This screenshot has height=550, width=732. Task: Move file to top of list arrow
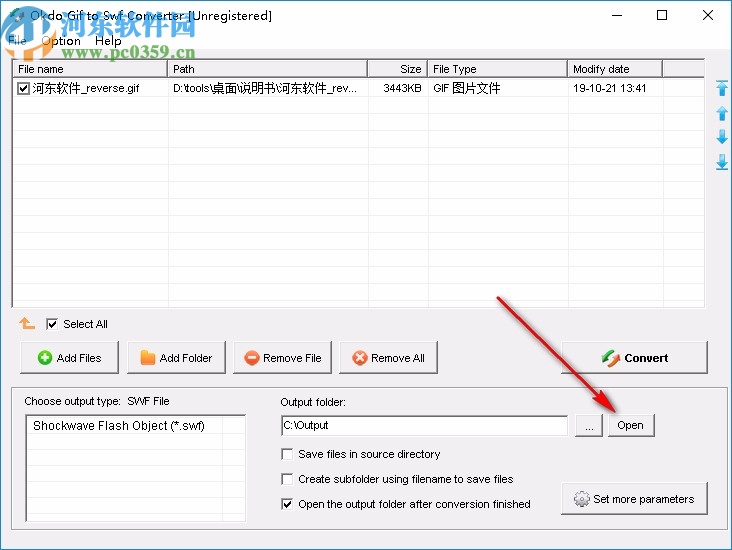[722, 88]
